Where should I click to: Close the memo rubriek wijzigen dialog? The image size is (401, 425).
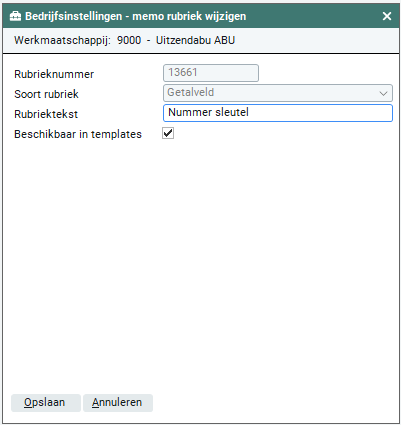click(387, 16)
